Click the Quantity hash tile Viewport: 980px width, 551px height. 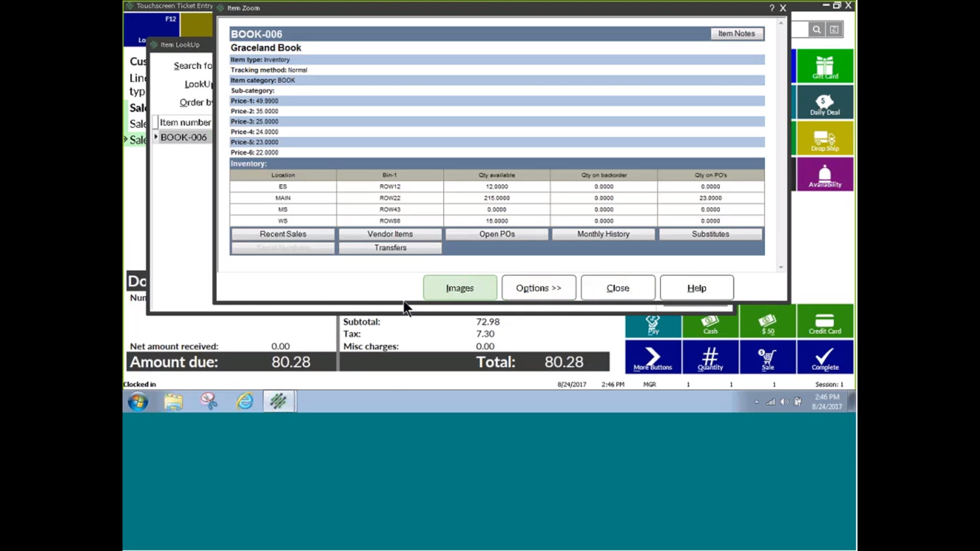tap(710, 358)
